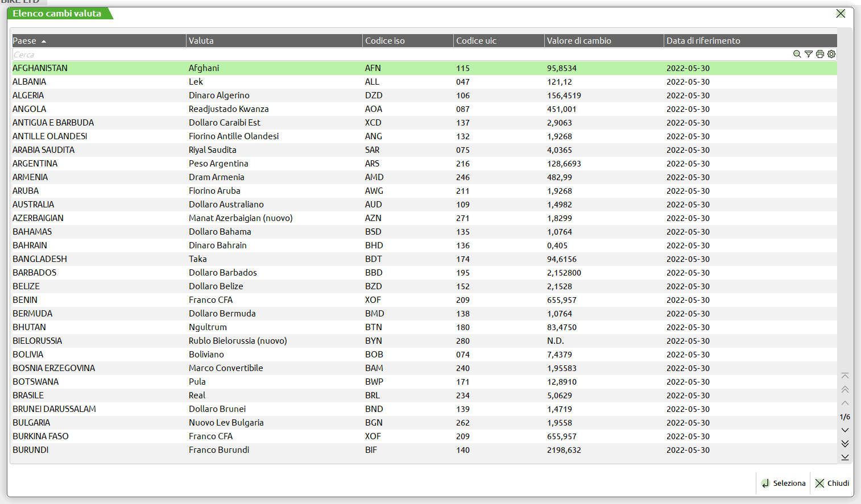Screen dimensions: 861x504
Task: Click the magnifier search icon
Action: point(797,54)
